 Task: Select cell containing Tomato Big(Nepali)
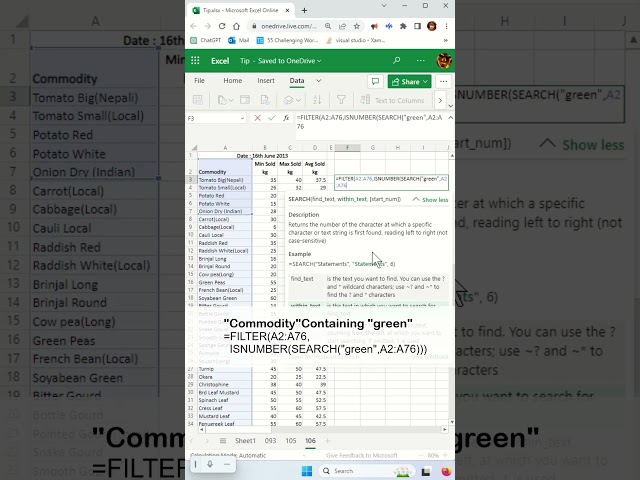point(224,180)
